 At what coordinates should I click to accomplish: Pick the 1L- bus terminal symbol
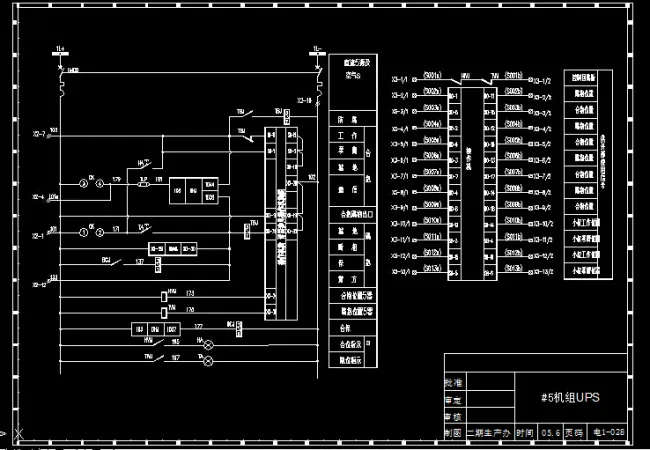[317, 48]
